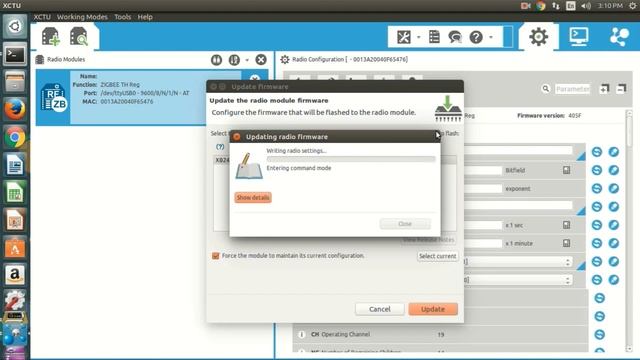640x360 pixels.
Task: Click write icon in Bitfield row
Action: click(x=613, y=170)
